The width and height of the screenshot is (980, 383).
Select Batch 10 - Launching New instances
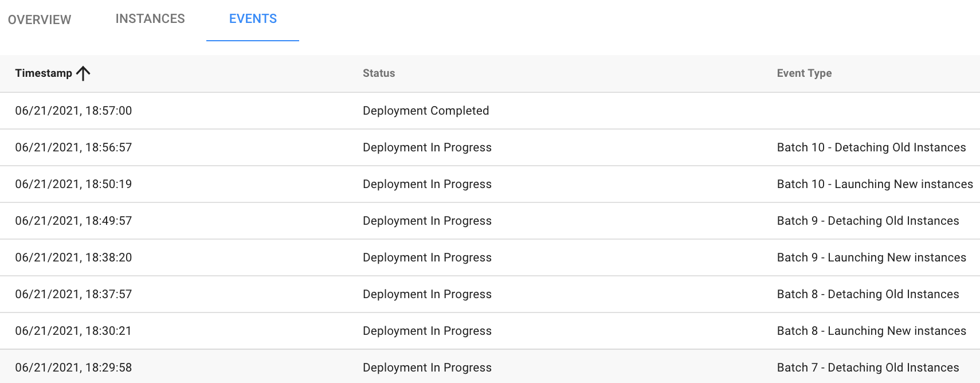coord(875,184)
